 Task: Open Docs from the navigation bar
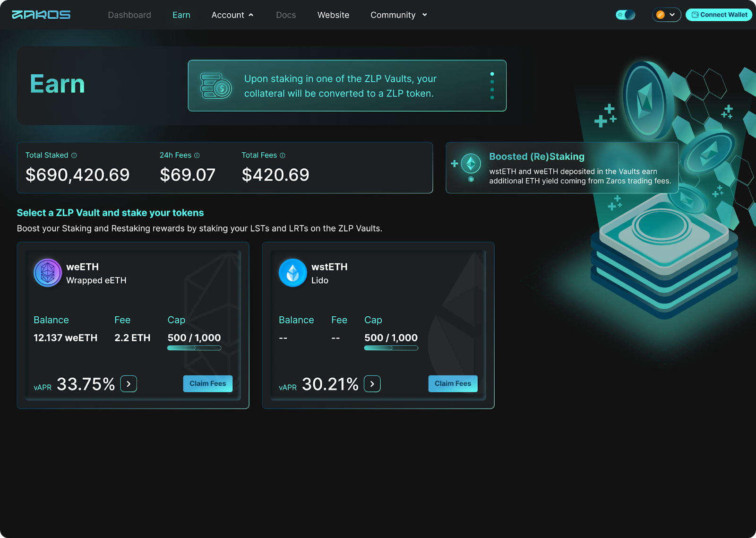286,15
